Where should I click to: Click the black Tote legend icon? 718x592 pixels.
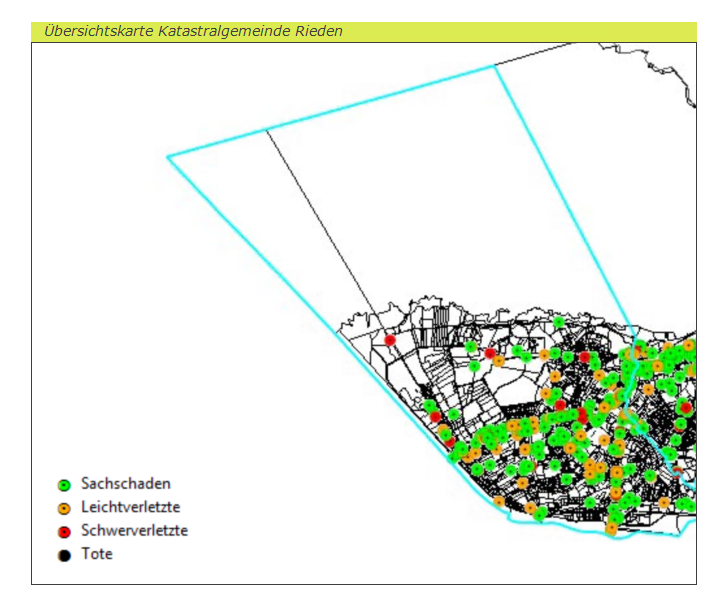(65, 555)
